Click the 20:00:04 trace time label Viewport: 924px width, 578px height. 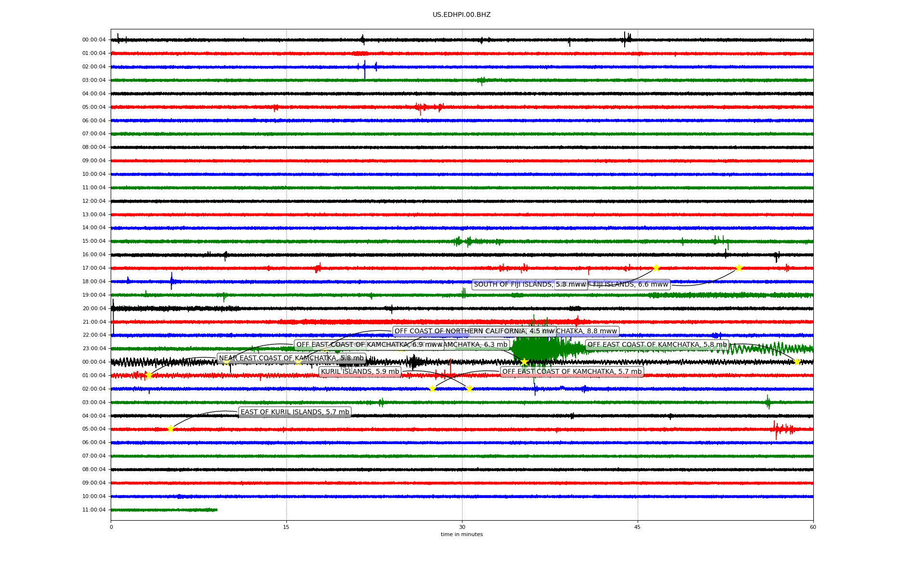point(94,309)
